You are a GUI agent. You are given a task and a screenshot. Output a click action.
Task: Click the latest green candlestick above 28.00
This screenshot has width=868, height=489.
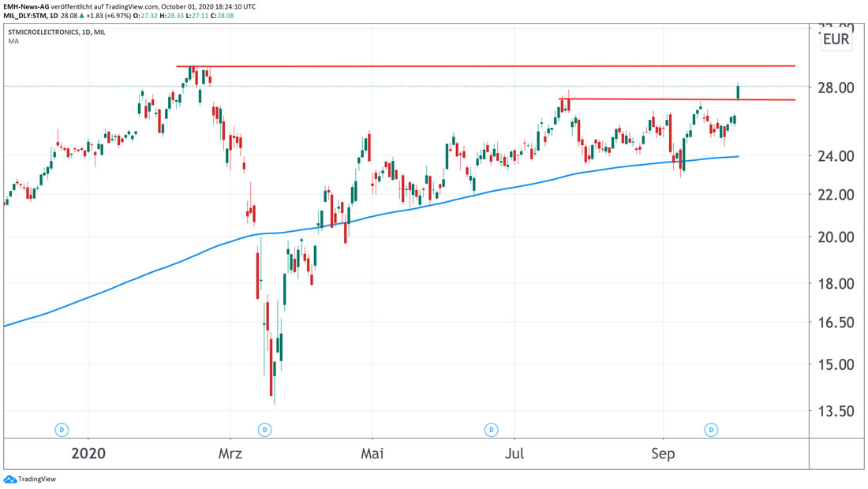tap(739, 92)
